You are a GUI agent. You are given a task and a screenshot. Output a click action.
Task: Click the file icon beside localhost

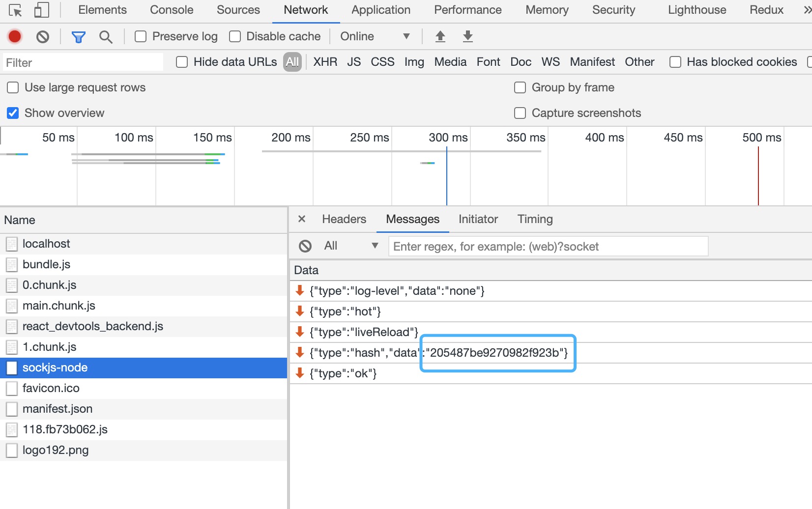[12, 244]
